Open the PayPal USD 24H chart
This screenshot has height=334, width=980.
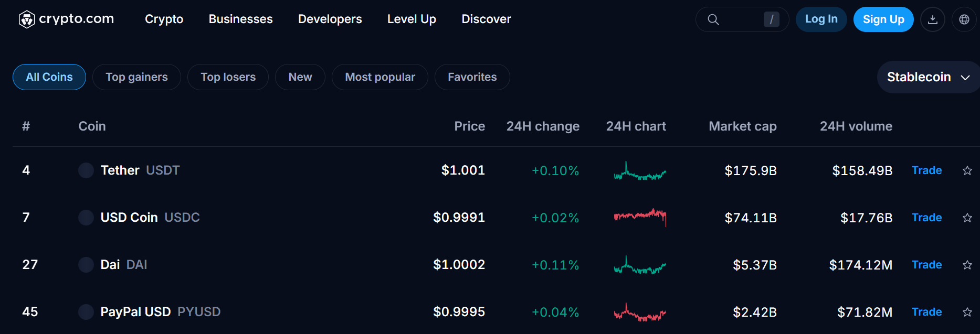(640, 313)
